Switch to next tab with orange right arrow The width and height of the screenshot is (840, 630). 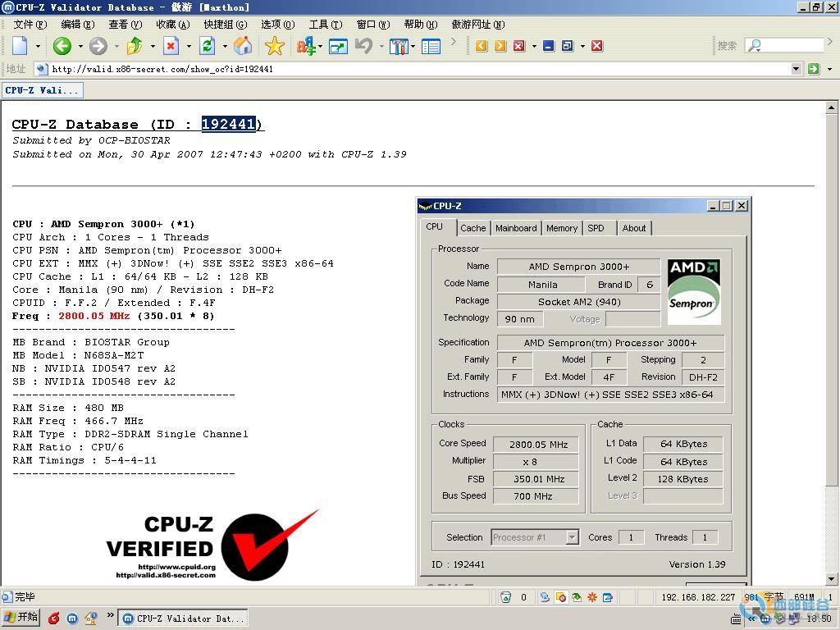point(500,46)
